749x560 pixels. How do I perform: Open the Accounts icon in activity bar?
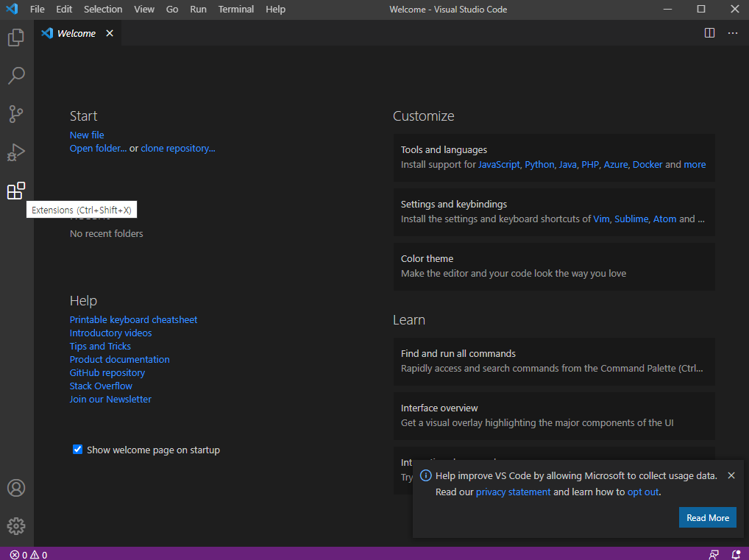(16, 488)
